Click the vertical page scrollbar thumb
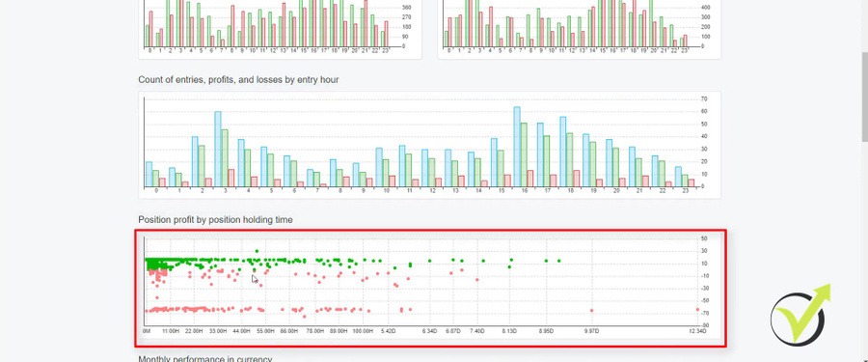The image size is (868, 362). pos(864,97)
